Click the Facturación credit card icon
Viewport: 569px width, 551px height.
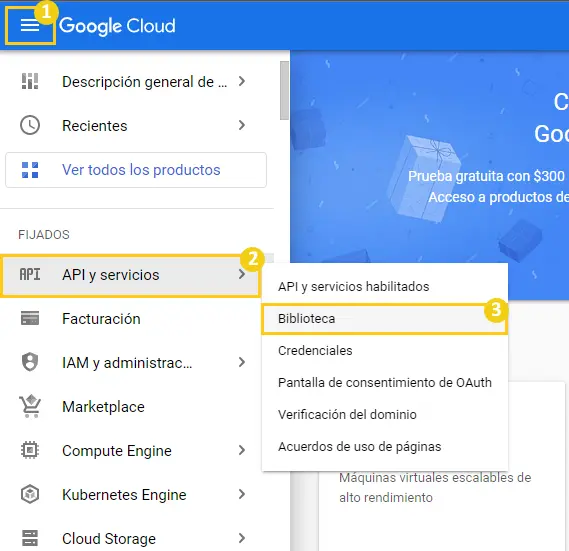(x=30, y=318)
